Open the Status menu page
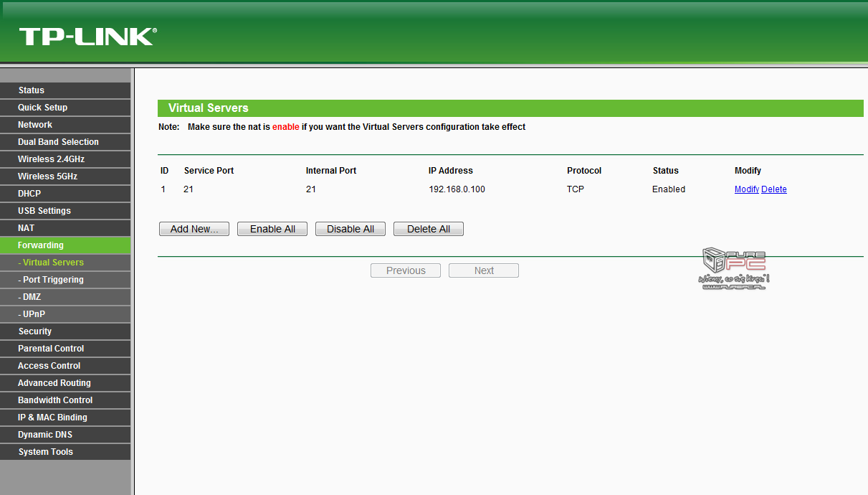Screen dimensions: 868x495 pos(32,90)
